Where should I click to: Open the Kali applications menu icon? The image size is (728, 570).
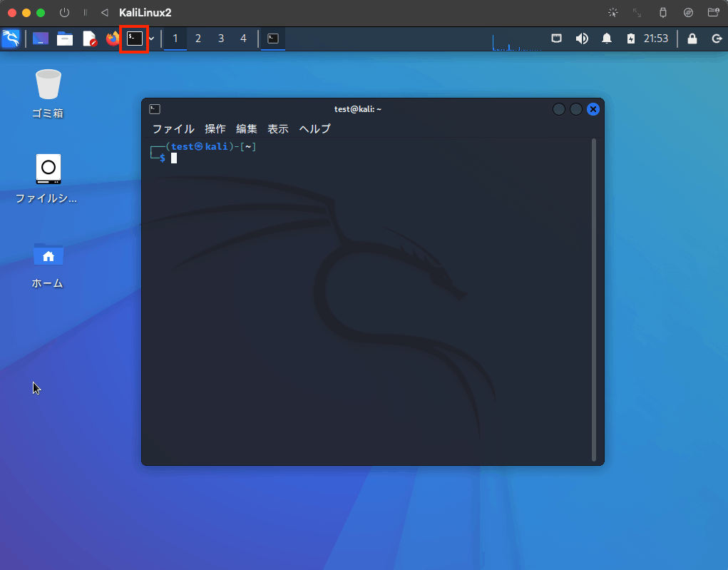[11, 39]
